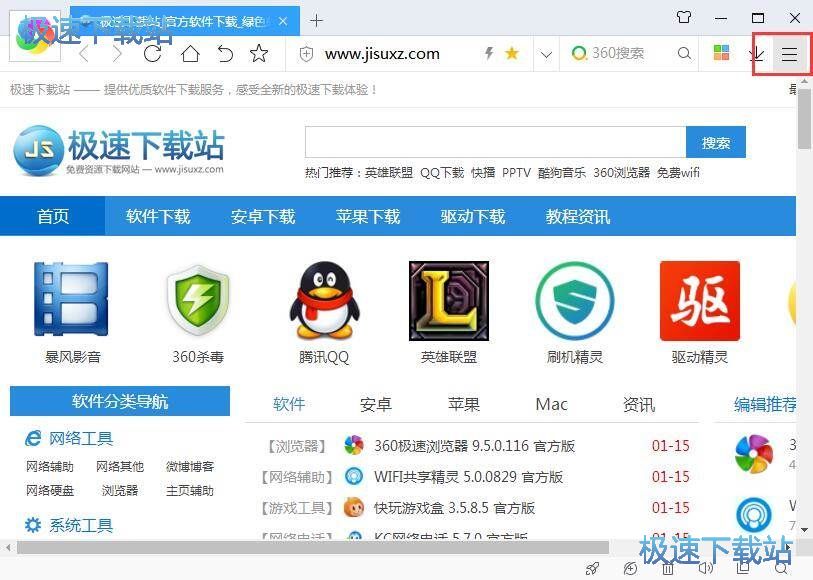Switch to the 安卓 list tab
This screenshot has height=580, width=813.
click(x=376, y=404)
